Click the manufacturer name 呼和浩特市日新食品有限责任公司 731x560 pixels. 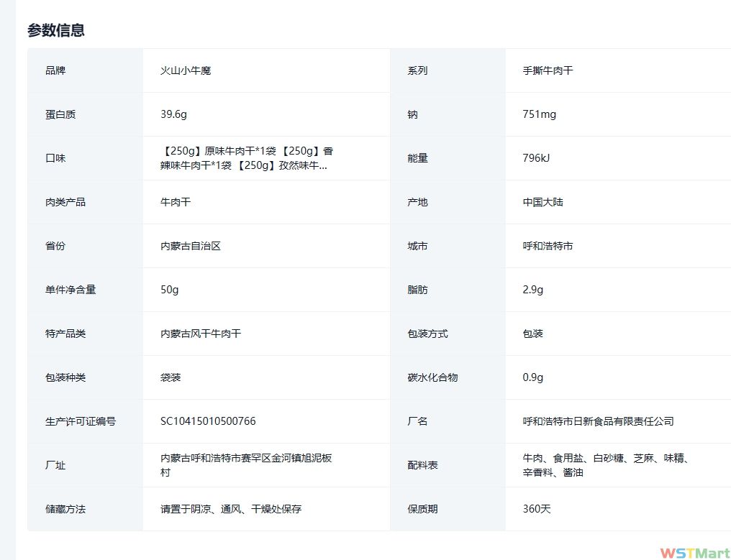pyautogui.click(x=598, y=421)
